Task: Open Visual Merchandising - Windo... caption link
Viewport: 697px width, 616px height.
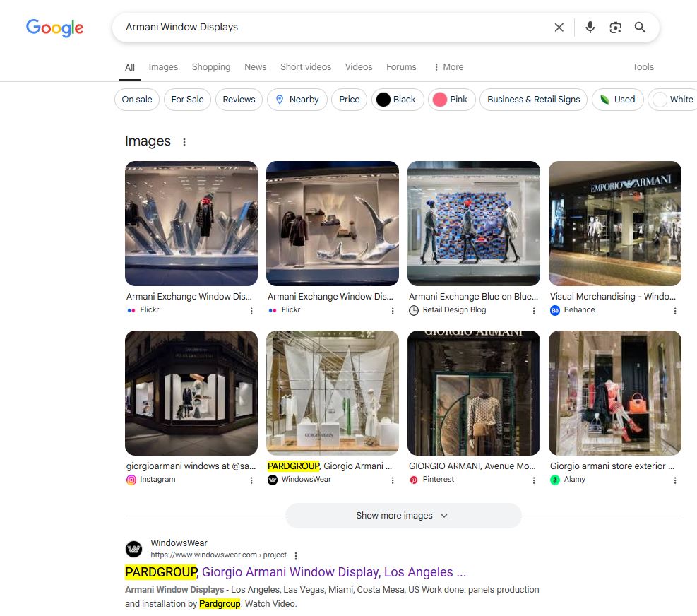Action: 612,296
